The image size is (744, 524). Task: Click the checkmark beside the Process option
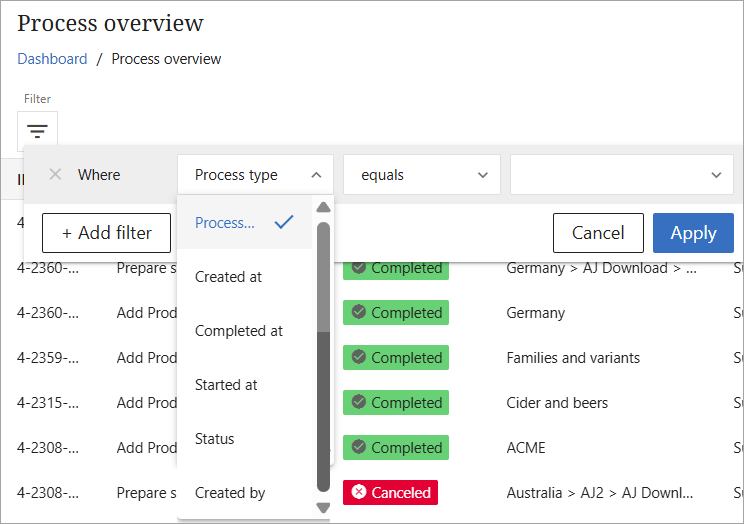coord(284,222)
